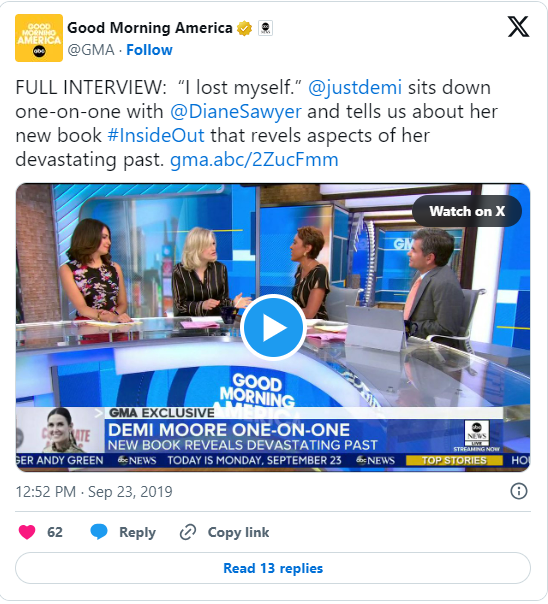Play the embedded video
This screenshot has width=548, height=604.
click(273, 327)
